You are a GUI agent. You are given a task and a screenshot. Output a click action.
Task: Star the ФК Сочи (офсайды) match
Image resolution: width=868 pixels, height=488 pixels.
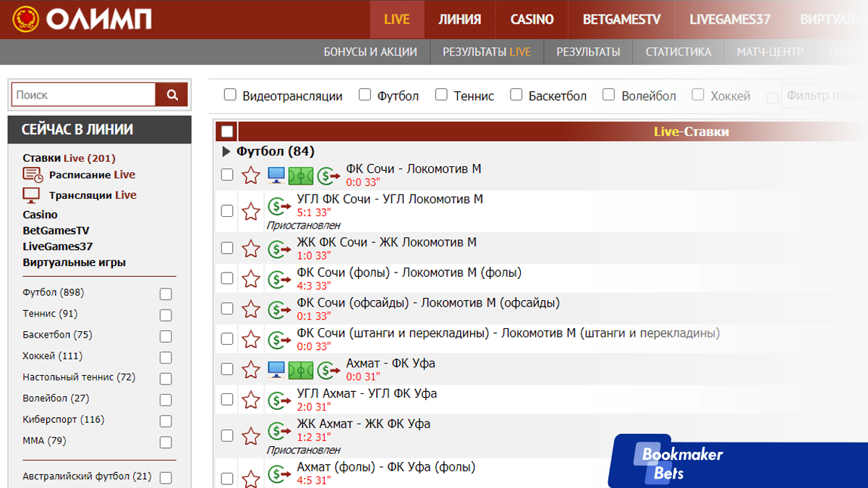(x=251, y=309)
